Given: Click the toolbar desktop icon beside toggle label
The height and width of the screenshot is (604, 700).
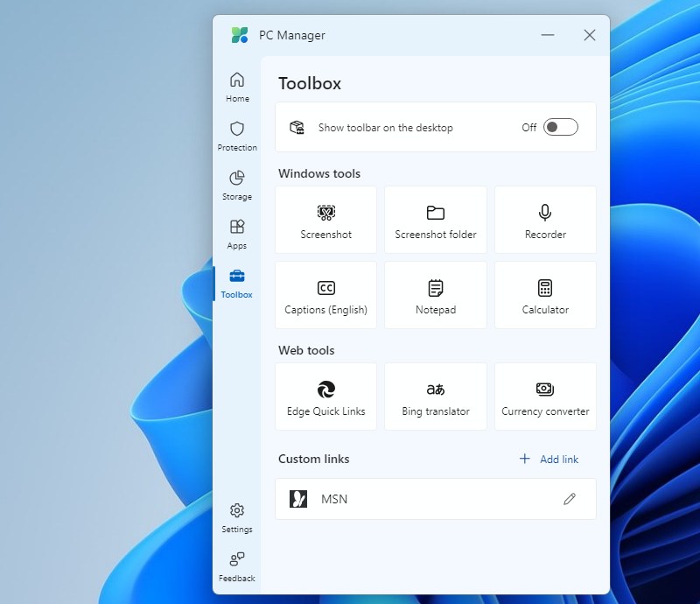Looking at the screenshot, I should 297,127.
